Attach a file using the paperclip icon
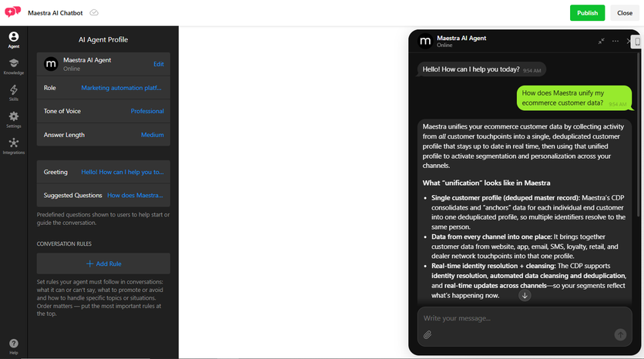644x359 pixels. 428,335
